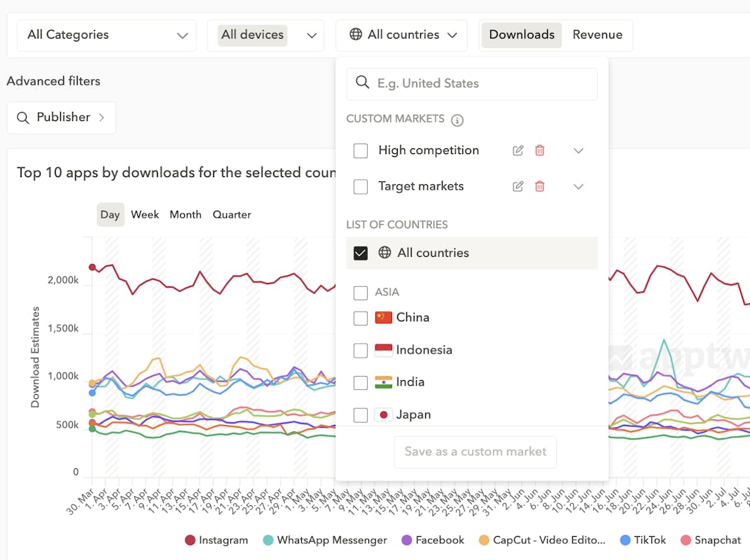
Task: Click the Advanced filters label
Action: tap(53, 81)
